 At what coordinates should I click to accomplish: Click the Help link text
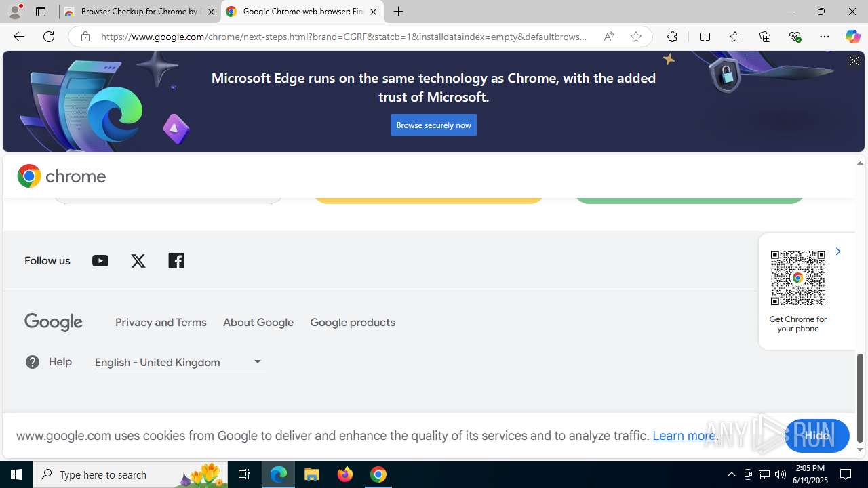point(60,362)
